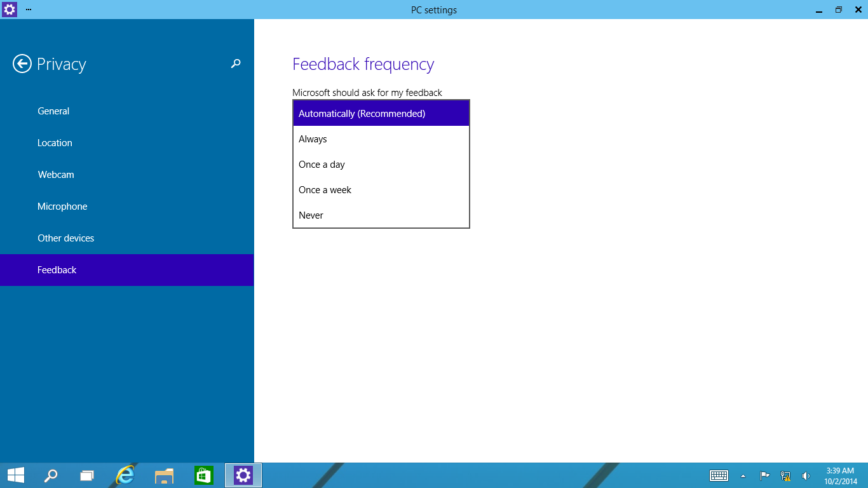Viewport: 868px width, 488px height.
Task: Launch the Windows Store app
Action: [203, 475]
